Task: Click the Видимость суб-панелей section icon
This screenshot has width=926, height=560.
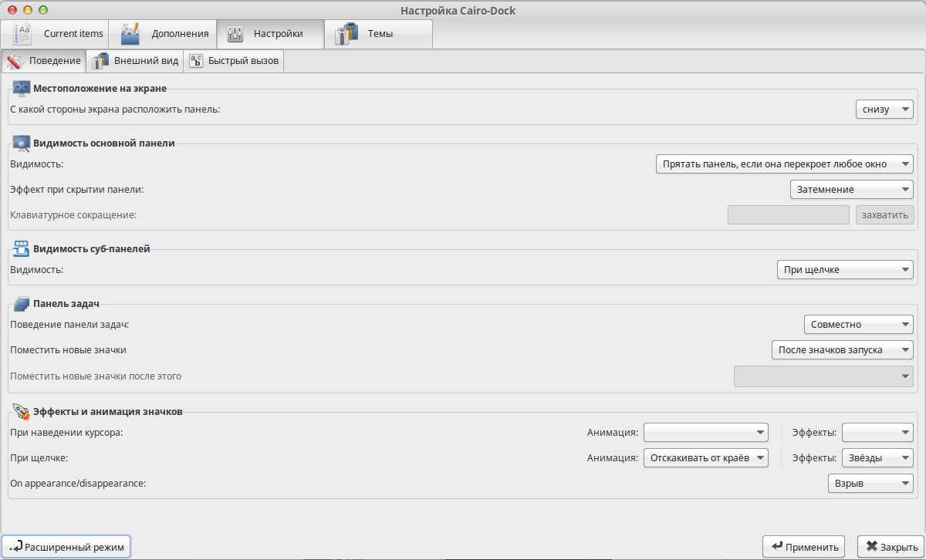Action: (22, 249)
